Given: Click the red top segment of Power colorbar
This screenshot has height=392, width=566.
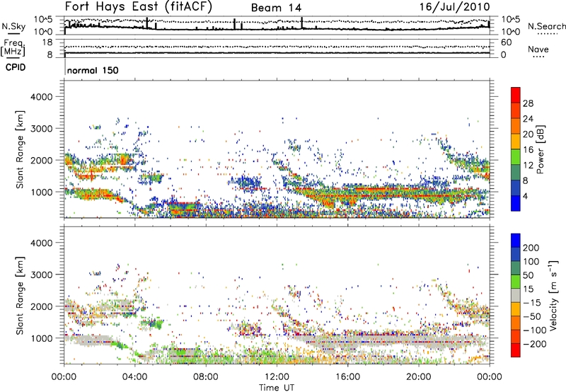Looking at the screenshot, I should 516,95.
